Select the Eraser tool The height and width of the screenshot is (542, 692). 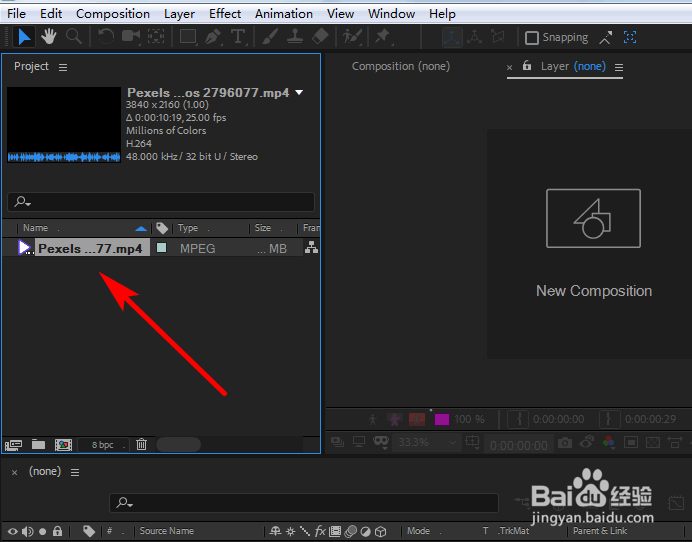tap(320, 37)
